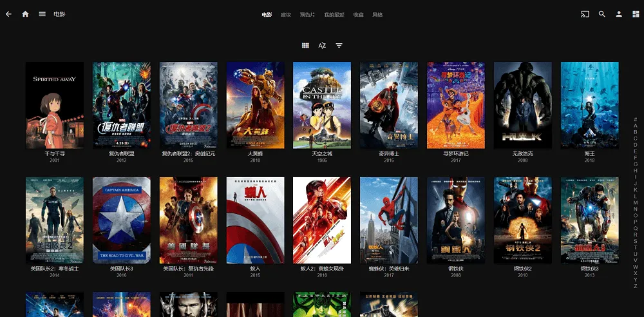Viewport: 644px width, 317px height.
Task: Switch view with the grid layout icon
Action: click(305, 46)
